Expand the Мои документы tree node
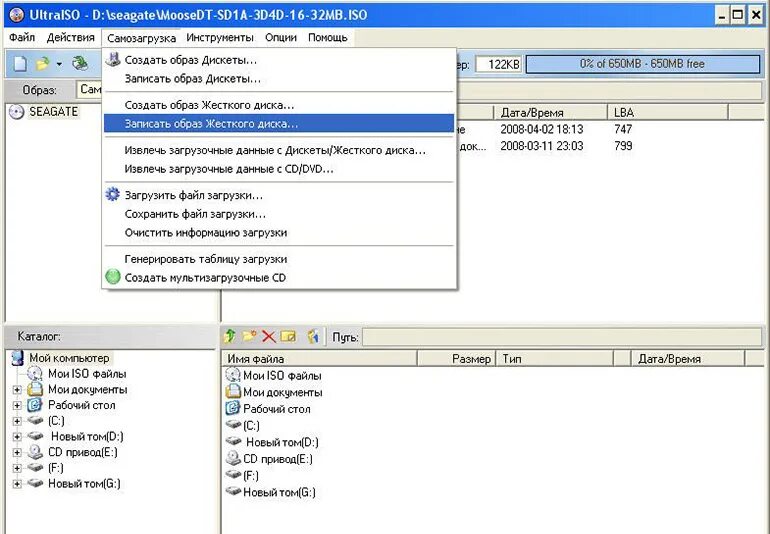Viewport: 770px width, 534px height. [x=17, y=390]
